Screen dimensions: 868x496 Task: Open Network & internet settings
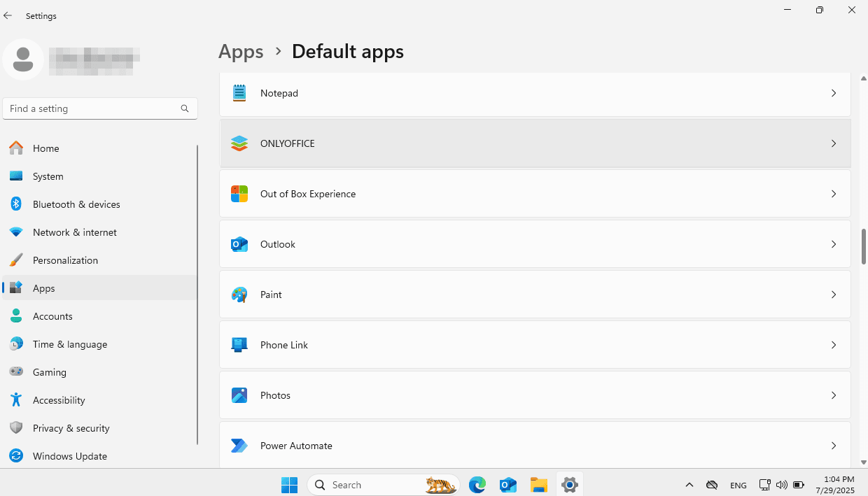(x=99, y=232)
